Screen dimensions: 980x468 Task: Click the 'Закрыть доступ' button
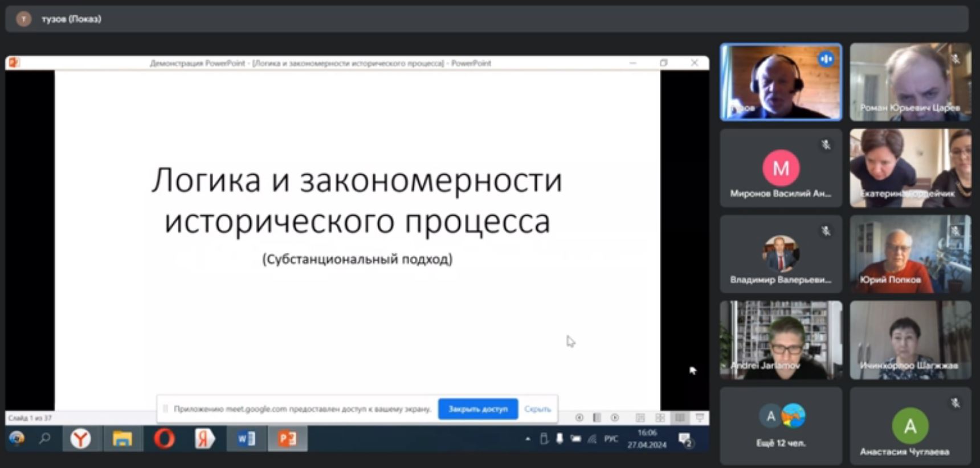477,409
